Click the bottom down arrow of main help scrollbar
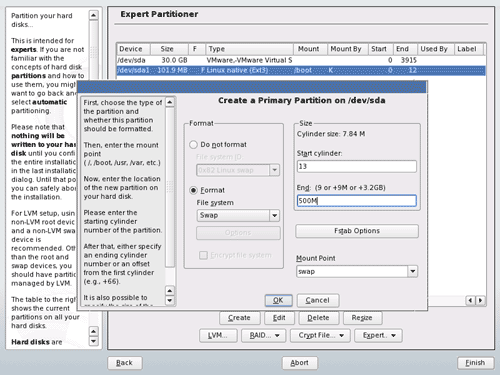 pyautogui.click(x=94, y=341)
